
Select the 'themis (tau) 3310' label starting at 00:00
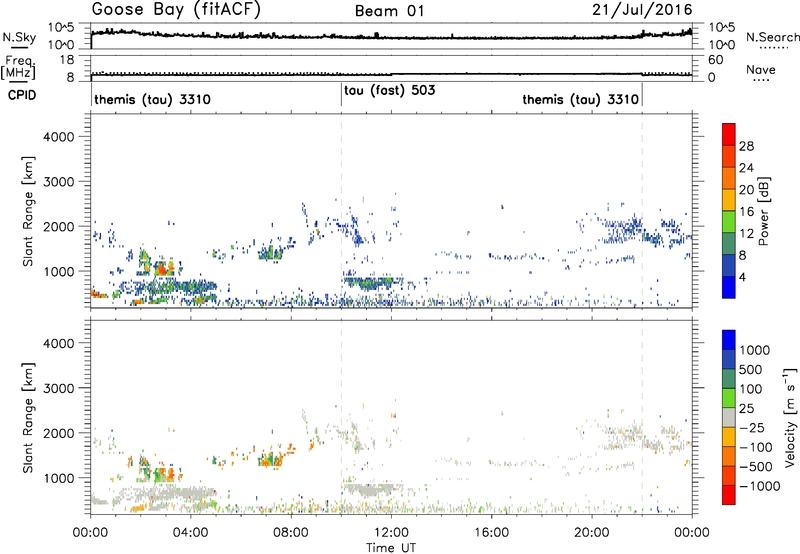click(x=152, y=99)
